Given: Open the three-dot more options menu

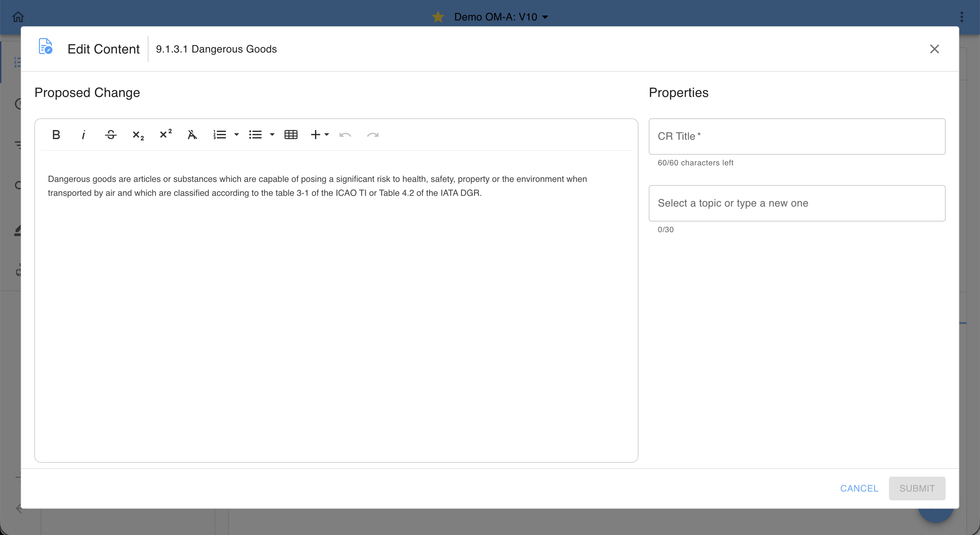Looking at the screenshot, I should click(961, 17).
